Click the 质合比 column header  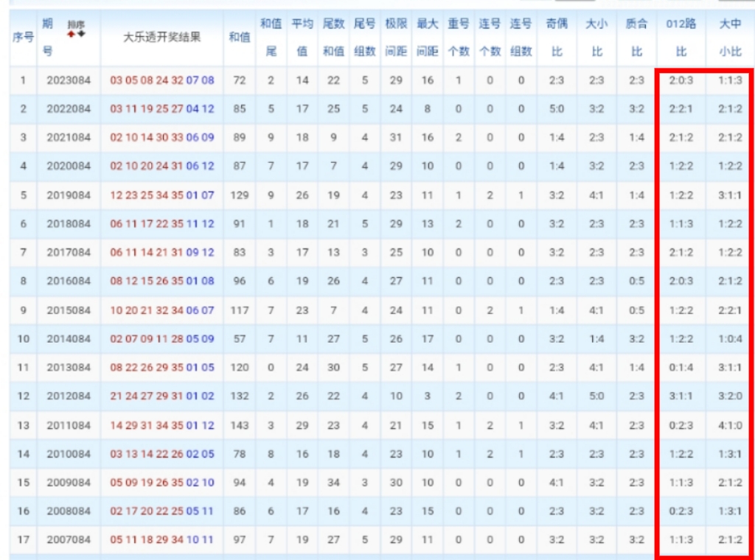(x=636, y=38)
